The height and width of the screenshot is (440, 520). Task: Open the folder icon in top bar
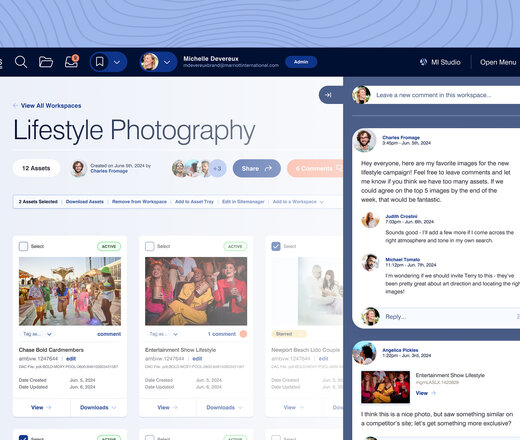coord(46,62)
